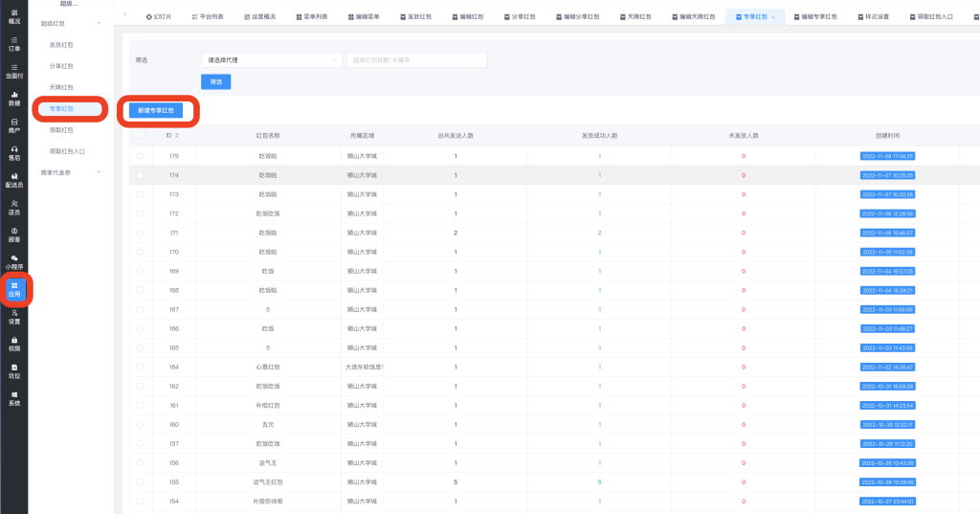The image size is (980, 514).
Task: Open 售后 support in the sidebar
Action: 14,153
